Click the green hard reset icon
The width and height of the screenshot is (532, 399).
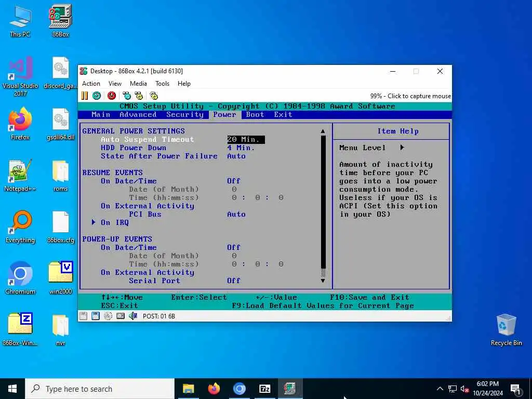(97, 96)
